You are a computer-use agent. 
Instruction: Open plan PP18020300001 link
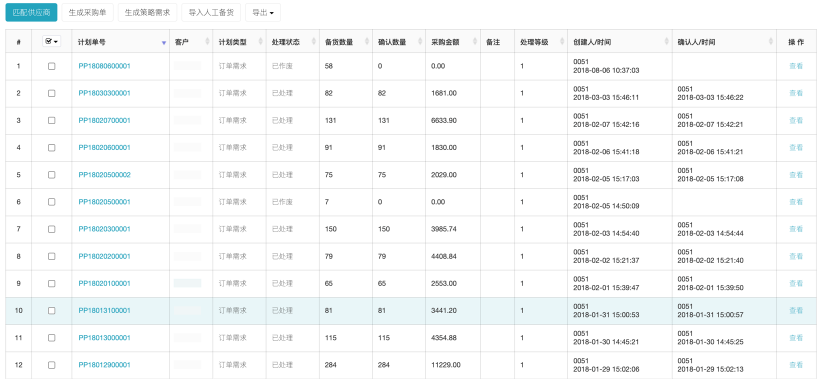(x=104, y=229)
